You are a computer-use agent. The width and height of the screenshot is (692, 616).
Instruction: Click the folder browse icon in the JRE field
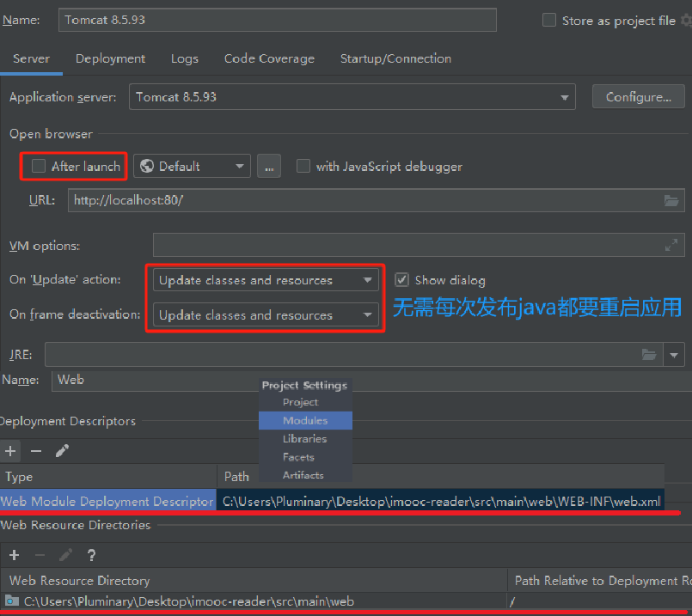tap(648, 355)
